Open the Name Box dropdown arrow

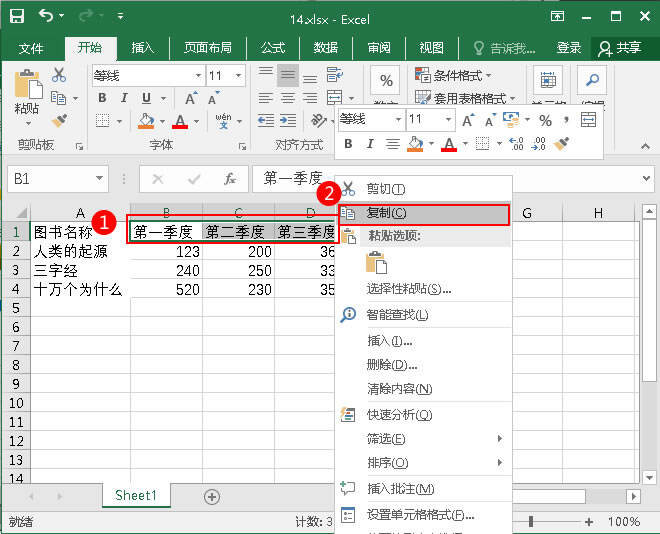(x=99, y=179)
